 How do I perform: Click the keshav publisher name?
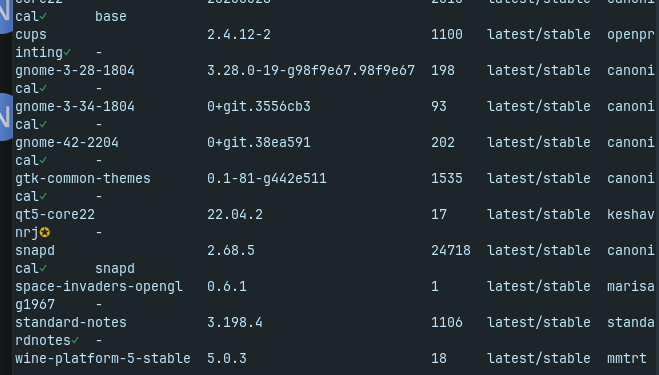pyautogui.click(x=631, y=214)
